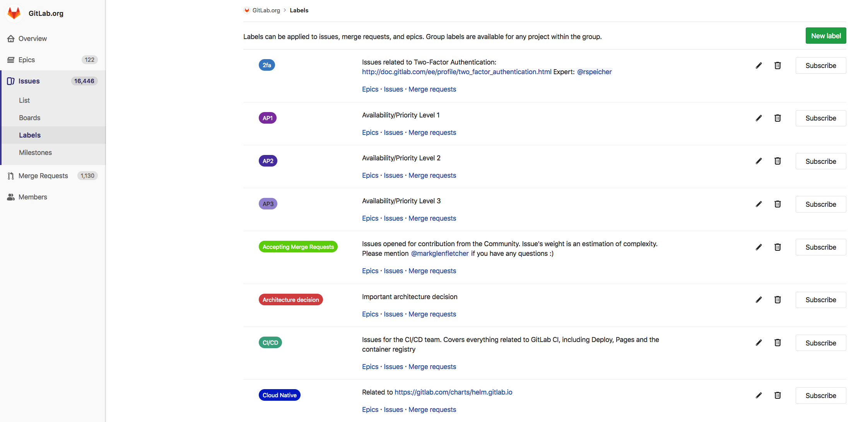This screenshot has width=868, height=422.
Task: Open Milestones in the Issues submenu
Action: pos(35,152)
